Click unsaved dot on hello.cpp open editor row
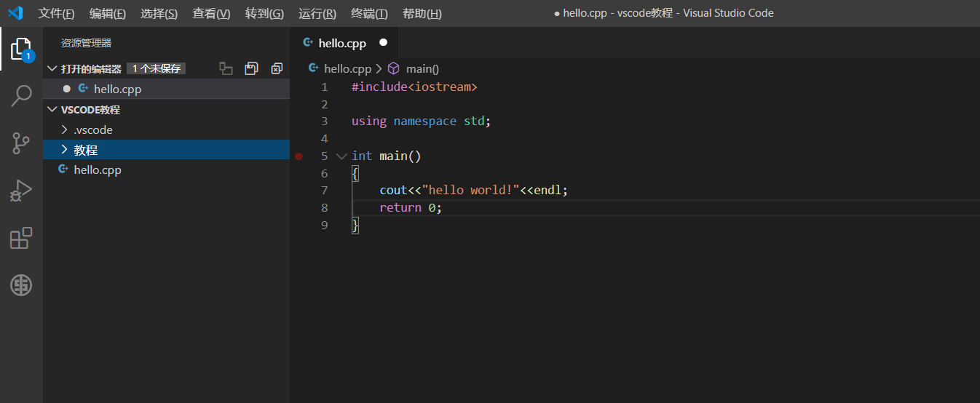This screenshot has width=980, height=403. pyautogui.click(x=67, y=89)
